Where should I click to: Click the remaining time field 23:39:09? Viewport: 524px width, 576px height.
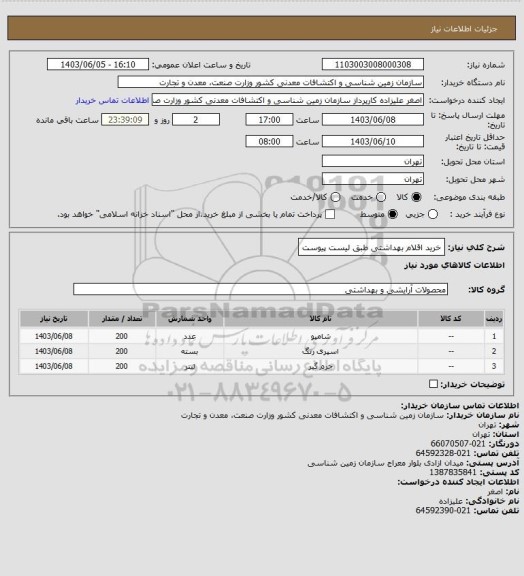point(125,120)
